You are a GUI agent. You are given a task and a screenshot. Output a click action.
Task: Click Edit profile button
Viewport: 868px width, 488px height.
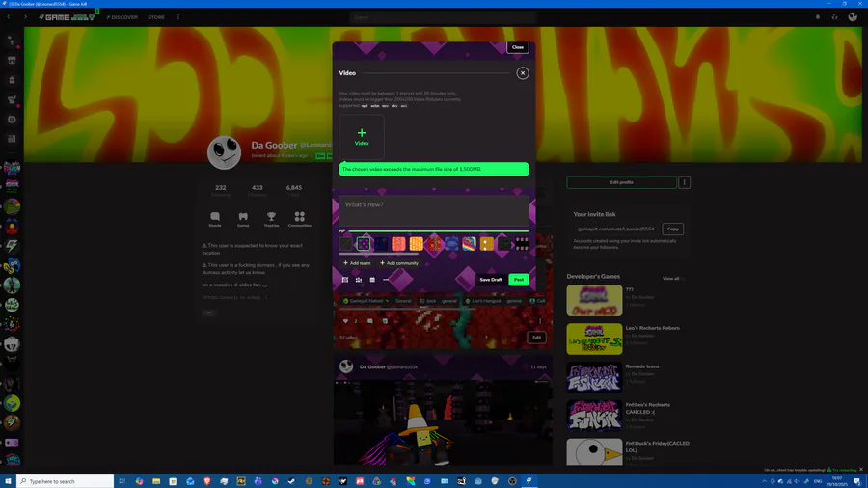(x=621, y=182)
